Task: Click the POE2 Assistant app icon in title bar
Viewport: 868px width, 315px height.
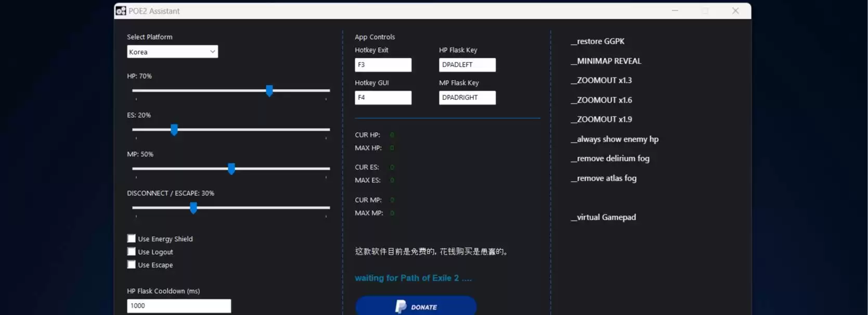Action: (121, 11)
